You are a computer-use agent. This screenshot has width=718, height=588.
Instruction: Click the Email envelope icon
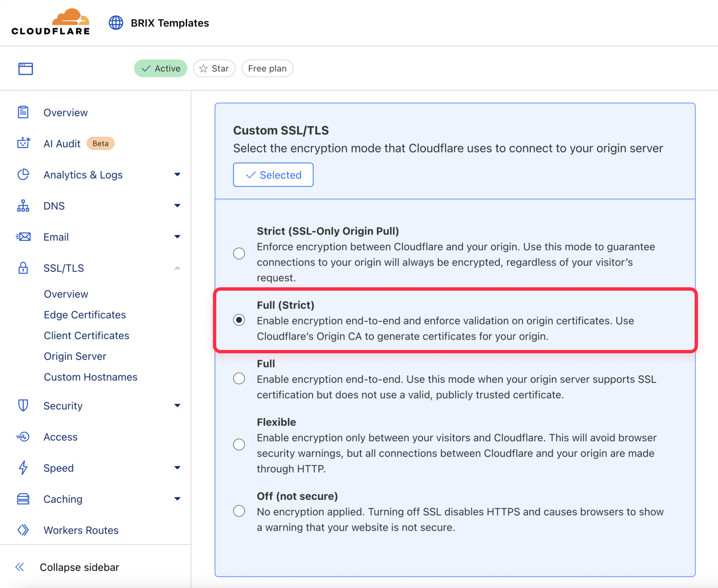(23, 237)
